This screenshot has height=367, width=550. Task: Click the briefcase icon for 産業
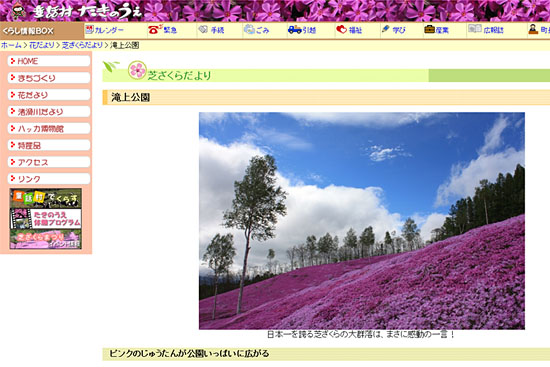[x=429, y=29]
